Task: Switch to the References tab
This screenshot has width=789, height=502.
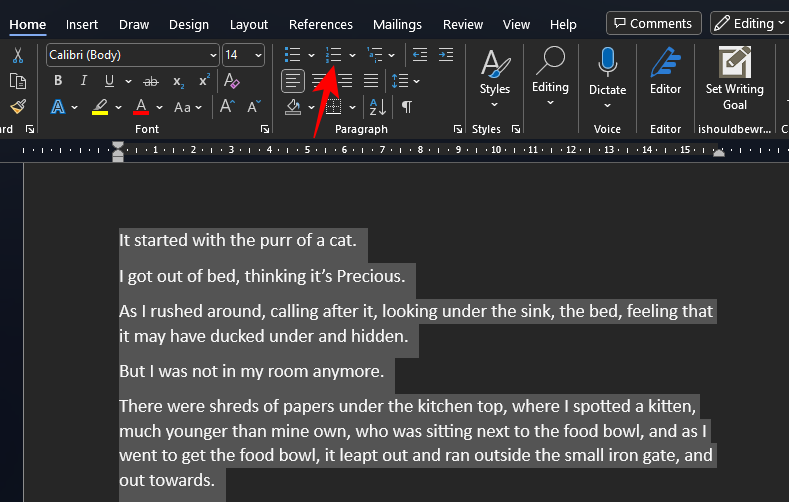Action: click(321, 25)
